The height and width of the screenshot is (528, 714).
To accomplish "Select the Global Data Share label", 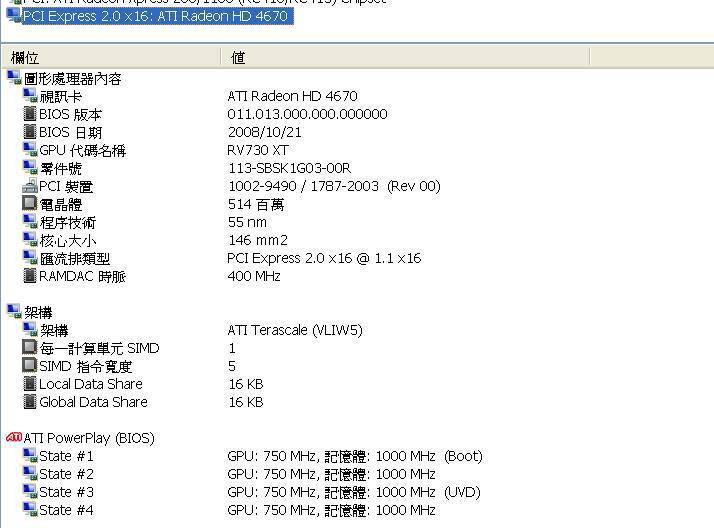I will pos(93,402).
